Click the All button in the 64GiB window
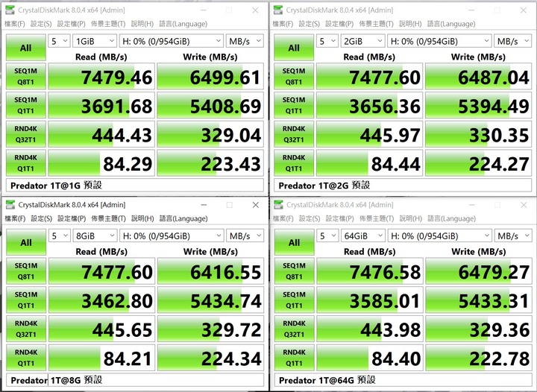Viewport: 537px width, 392px height. [294, 242]
